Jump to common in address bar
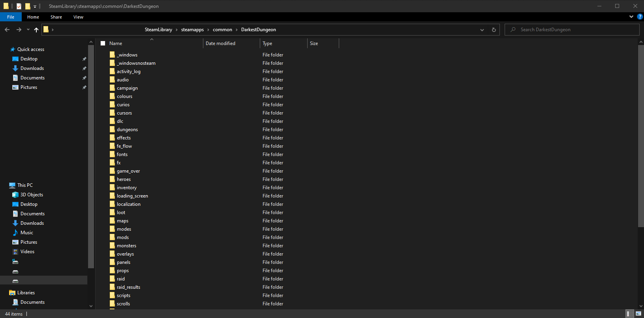 coord(222,30)
